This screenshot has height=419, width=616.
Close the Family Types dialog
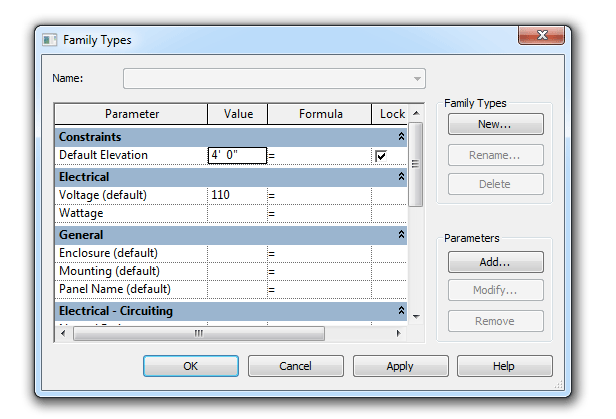point(542,35)
